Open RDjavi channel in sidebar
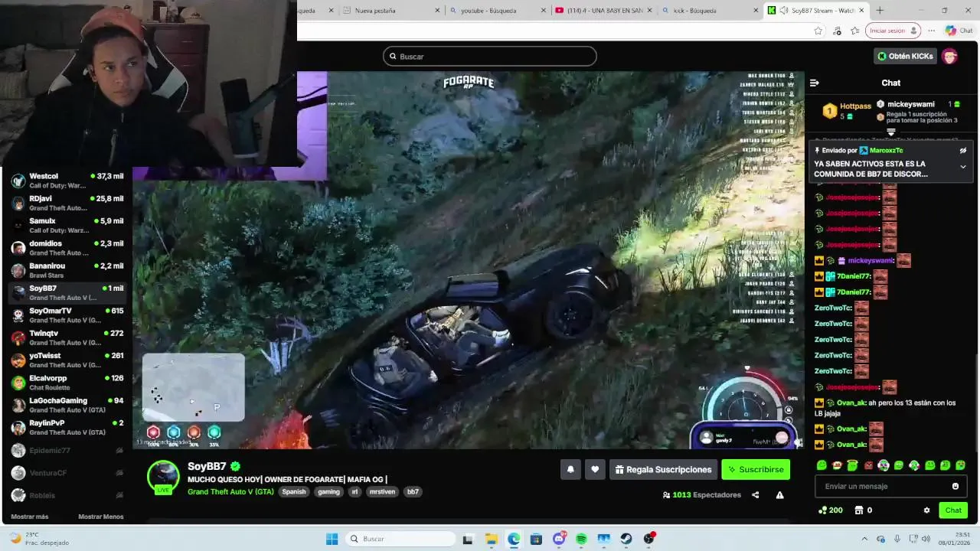The width and height of the screenshot is (980, 551). point(67,203)
